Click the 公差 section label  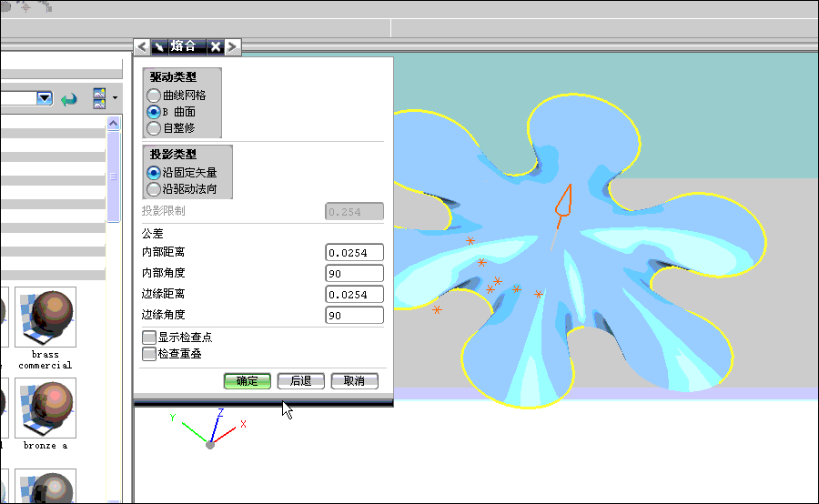tap(153, 234)
